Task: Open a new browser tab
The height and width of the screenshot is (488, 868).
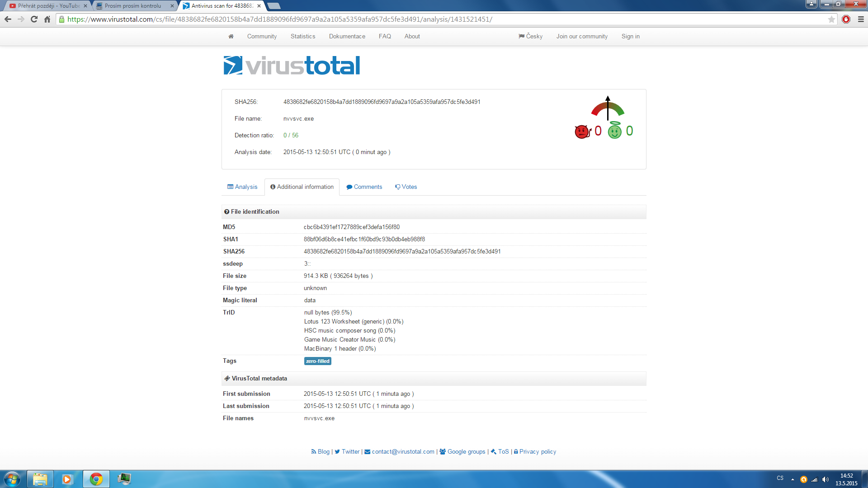Action: click(274, 6)
